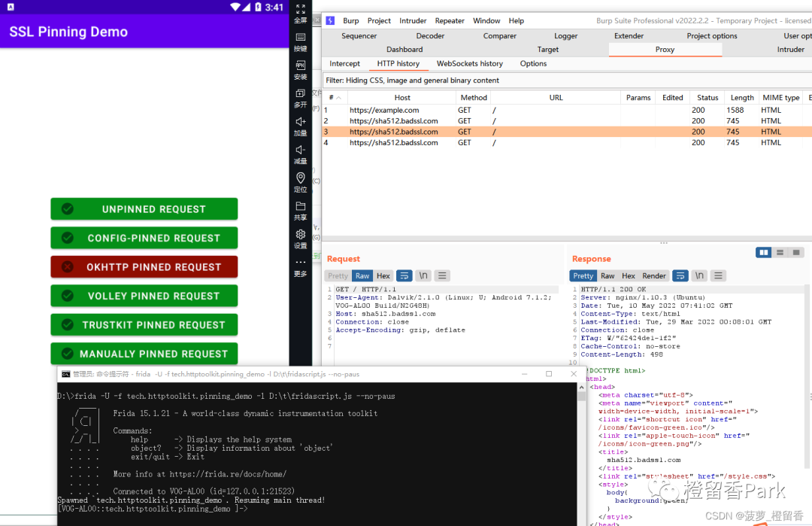Tap the OKHTTP PINNED REQUEST button
Image resolution: width=812 pixels, height=526 pixels.
point(144,267)
